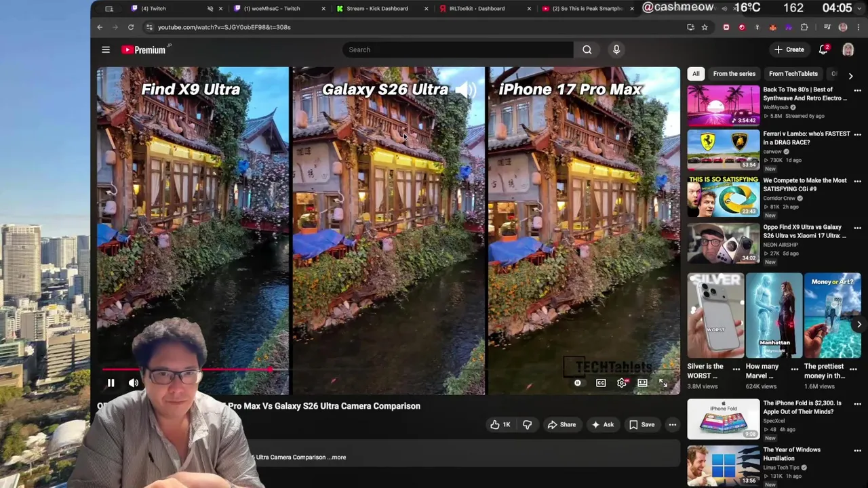Open the Chrome extensions puzzle icon
Image resolution: width=868 pixels, height=488 pixels.
(804, 27)
